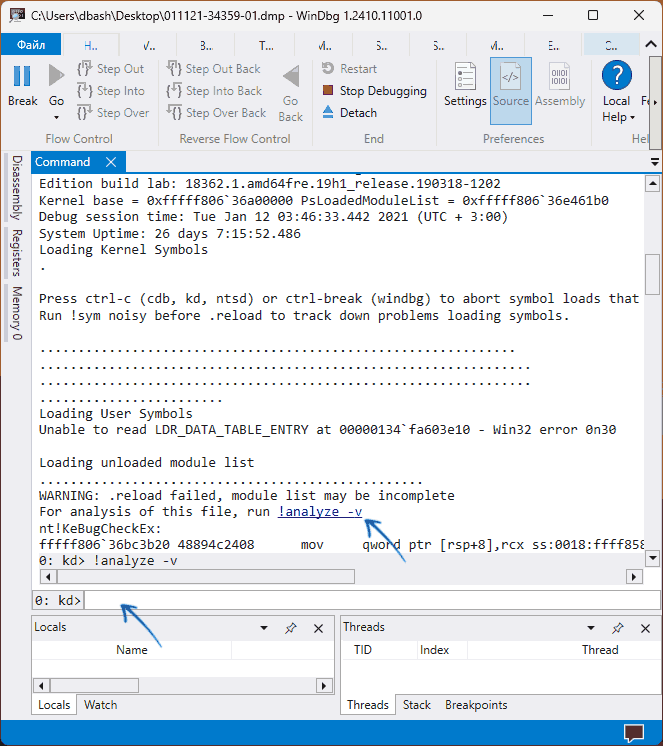Switch to the T.. ribbon tab

(x=266, y=45)
